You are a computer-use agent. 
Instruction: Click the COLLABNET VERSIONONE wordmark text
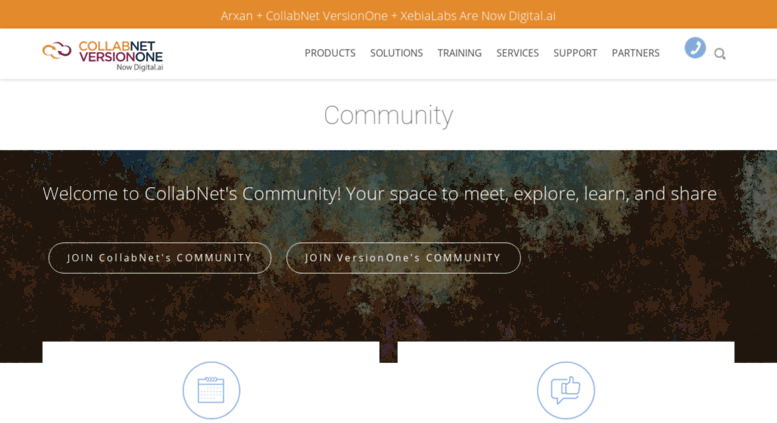(120, 52)
